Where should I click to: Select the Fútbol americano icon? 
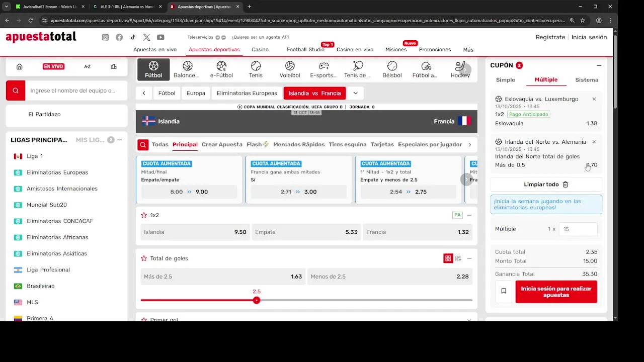tap(426, 69)
